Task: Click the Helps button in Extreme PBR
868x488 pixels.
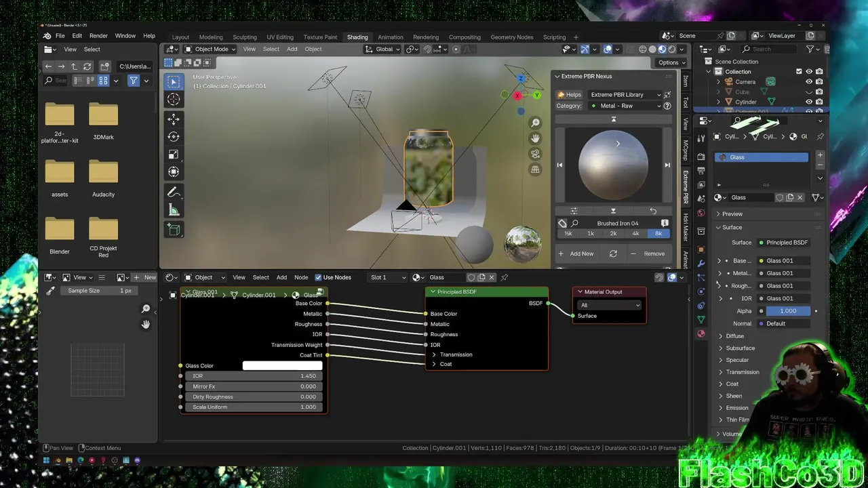Action: (x=569, y=95)
